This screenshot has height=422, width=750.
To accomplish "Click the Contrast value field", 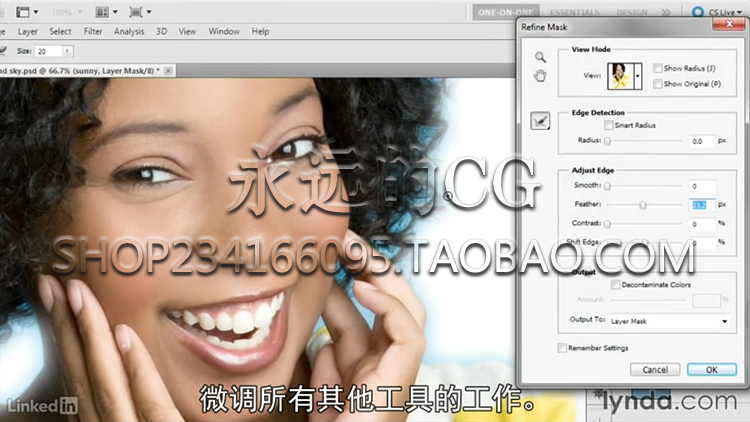I will pos(702,224).
